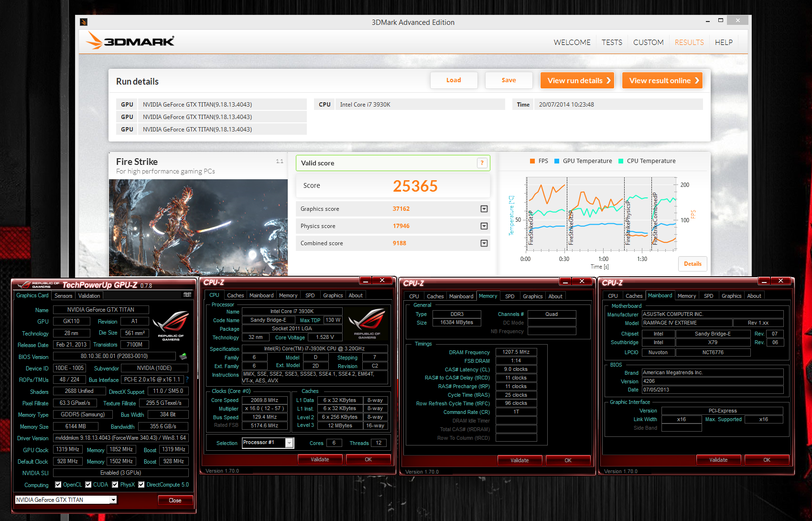Viewport: 812px width, 521px height.
Task: Open the SPD tab in the CPU-Z Memory window
Action: pyautogui.click(x=510, y=296)
